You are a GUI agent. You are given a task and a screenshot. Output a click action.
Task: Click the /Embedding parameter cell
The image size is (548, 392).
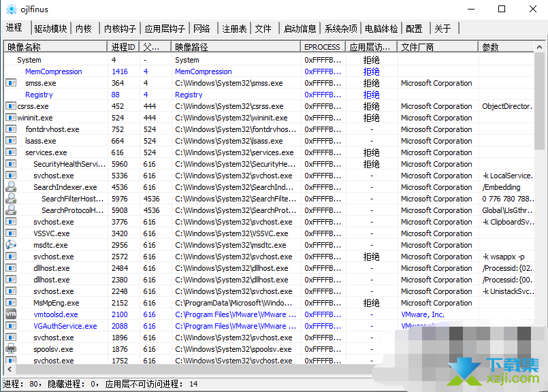[x=501, y=187]
